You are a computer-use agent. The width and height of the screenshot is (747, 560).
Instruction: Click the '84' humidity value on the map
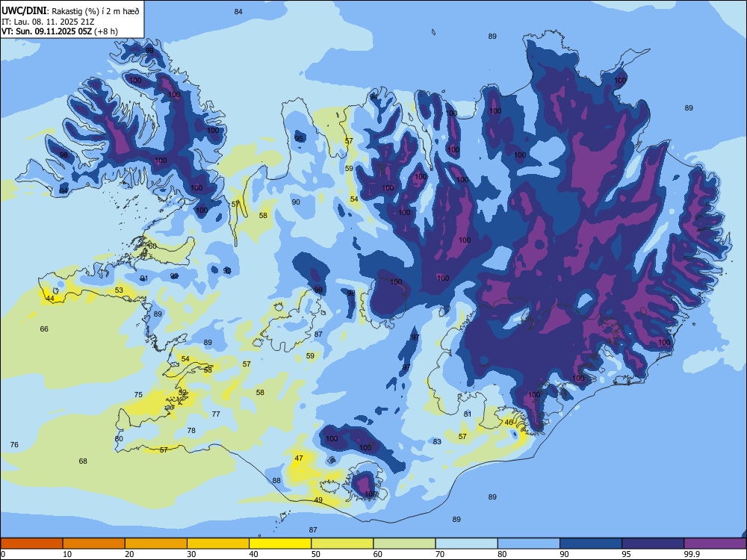click(238, 11)
